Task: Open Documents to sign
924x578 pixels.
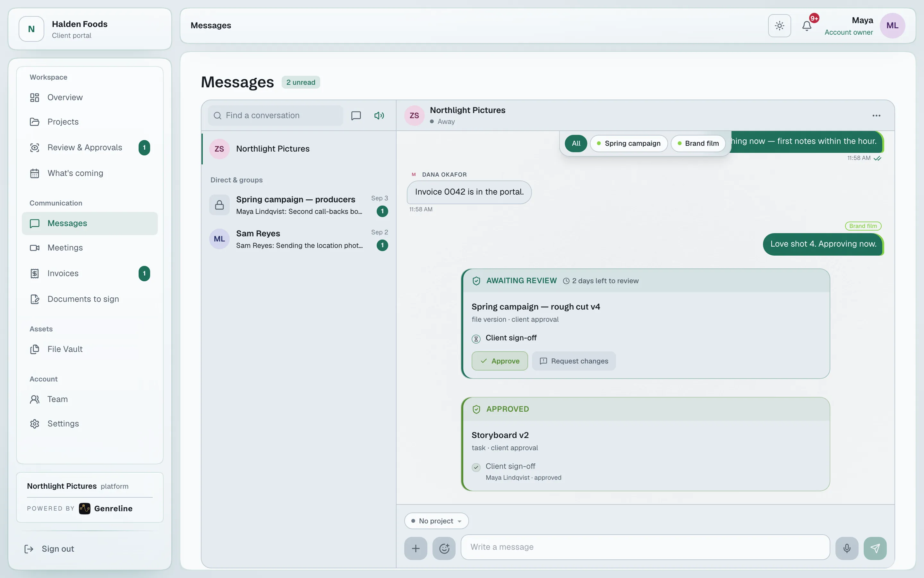Action: pos(90,299)
